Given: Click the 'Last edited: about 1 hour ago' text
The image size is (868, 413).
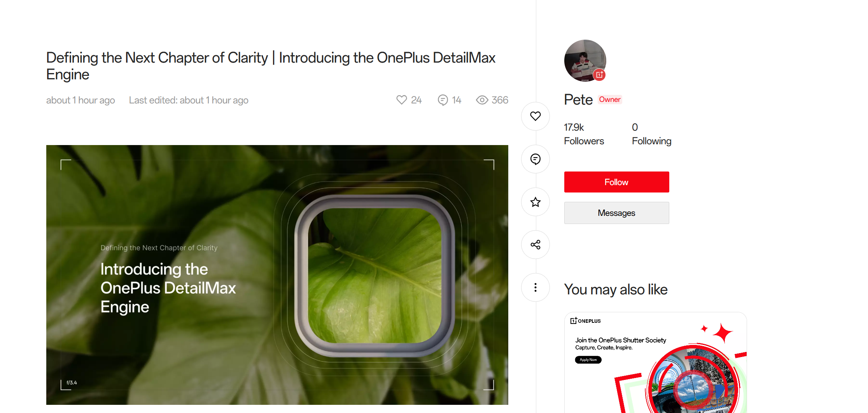Looking at the screenshot, I should [x=189, y=100].
